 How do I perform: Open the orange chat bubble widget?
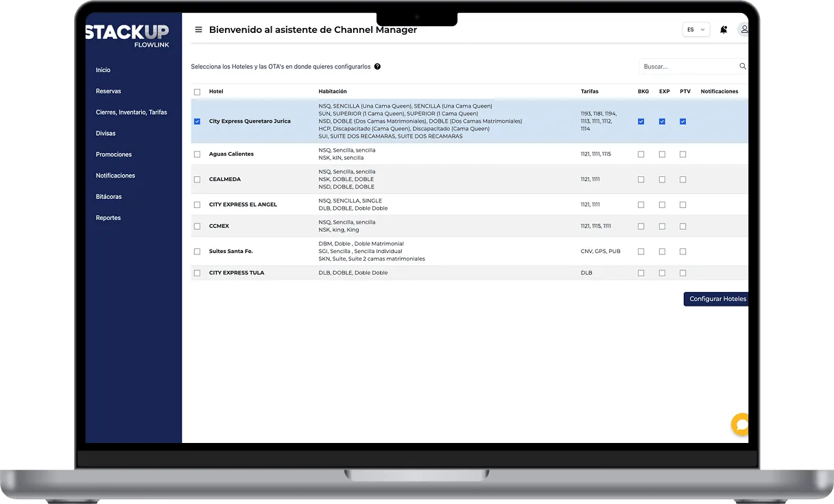click(740, 424)
